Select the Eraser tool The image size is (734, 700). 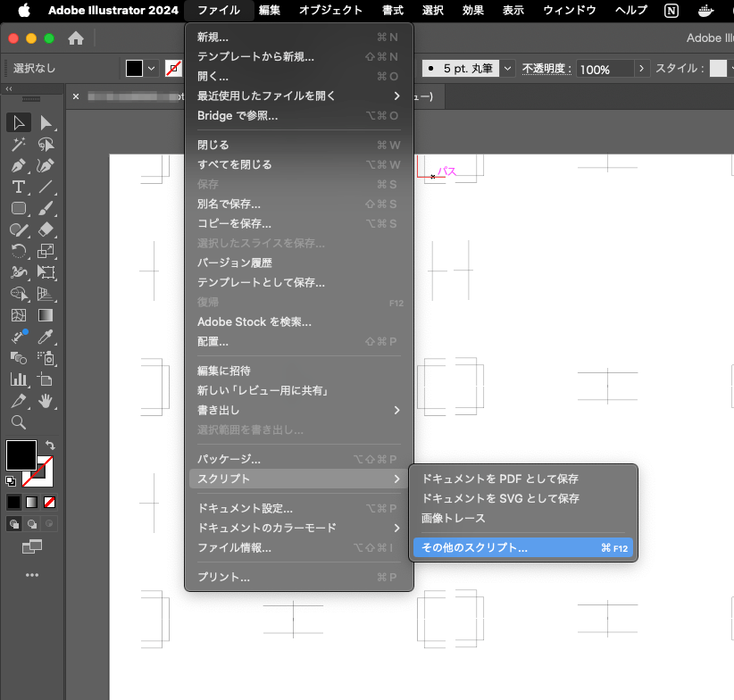pos(46,229)
